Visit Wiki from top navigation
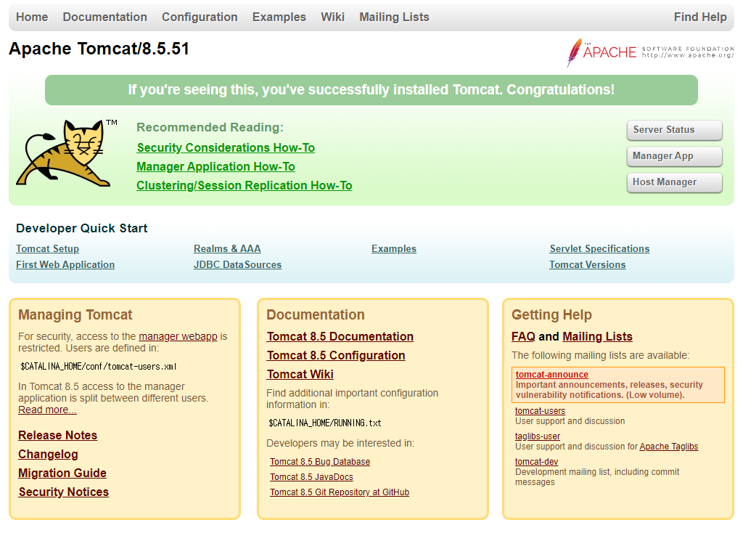Image resolution: width=756 pixels, height=541 pixels. [x=333, y=17]
